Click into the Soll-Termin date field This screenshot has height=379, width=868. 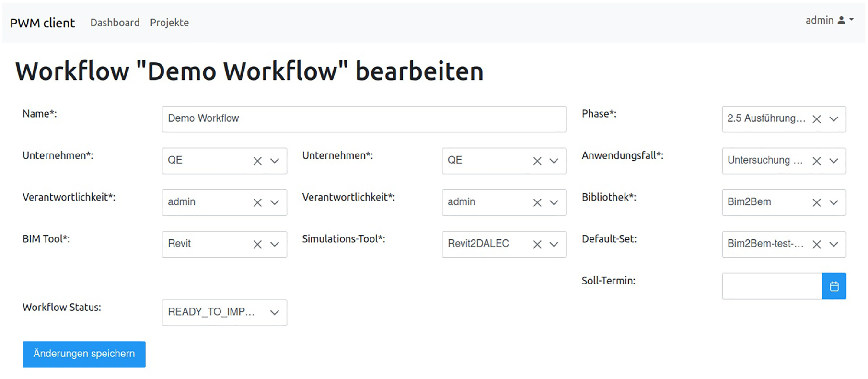772,286
